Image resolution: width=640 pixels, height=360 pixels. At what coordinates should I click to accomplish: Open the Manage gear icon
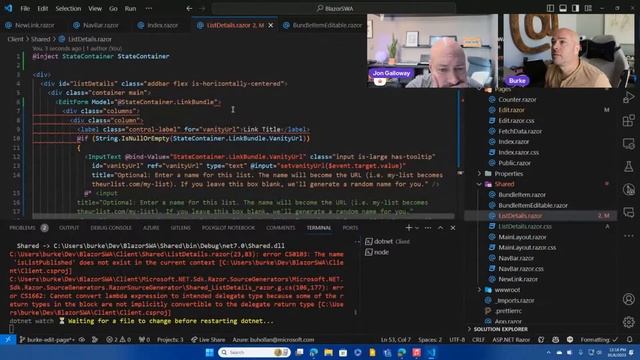click(629, 322)
